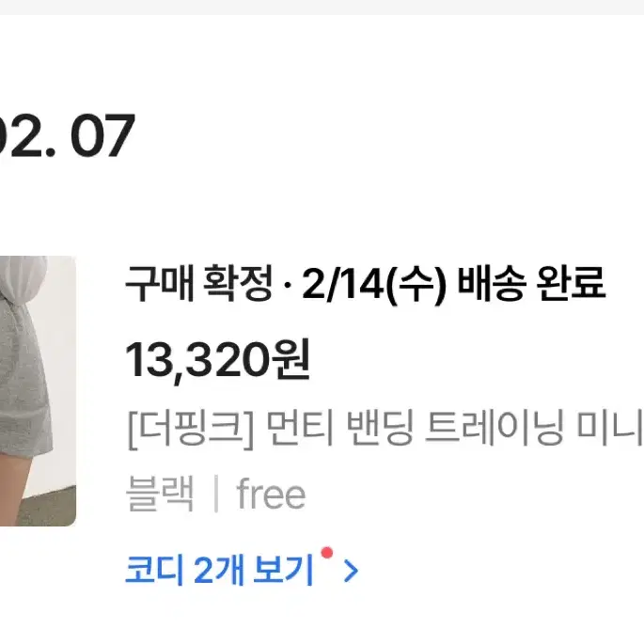Click the free size option label
The height and width of the screenshot is (644, 644).
(271, 494)
